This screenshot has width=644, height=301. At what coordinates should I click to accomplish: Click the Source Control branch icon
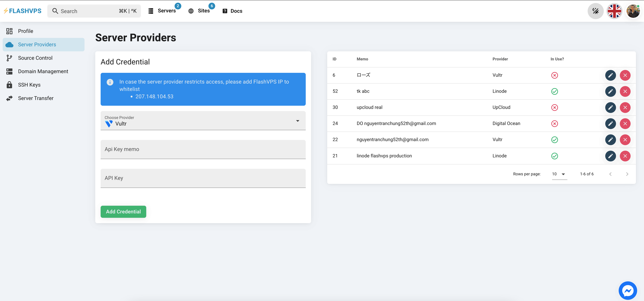(x=9, y=58)
